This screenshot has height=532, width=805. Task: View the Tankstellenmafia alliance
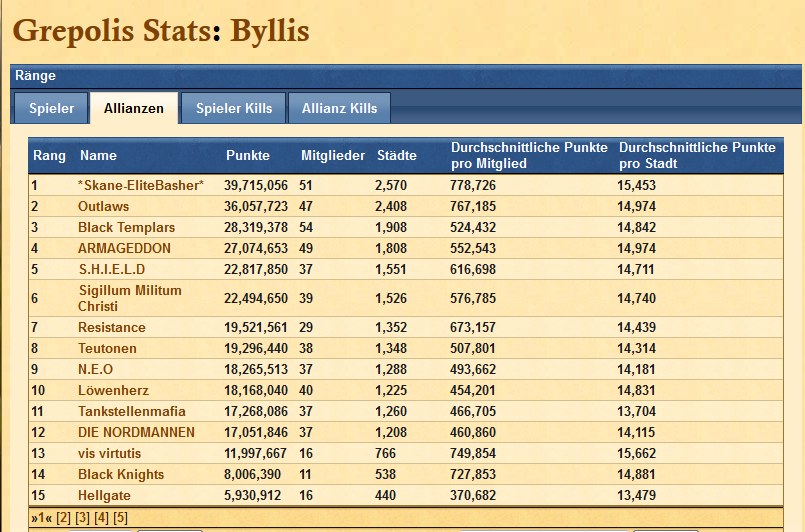pos(132,411)
